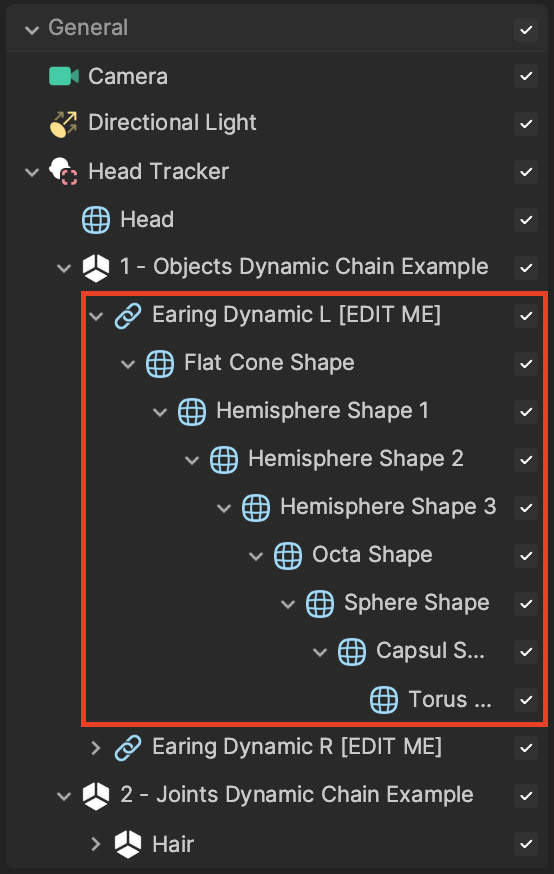Toggle the Flat Cone Shape checkbox
The height and width of the screenshot is (874, 554).
coord(526,364)
